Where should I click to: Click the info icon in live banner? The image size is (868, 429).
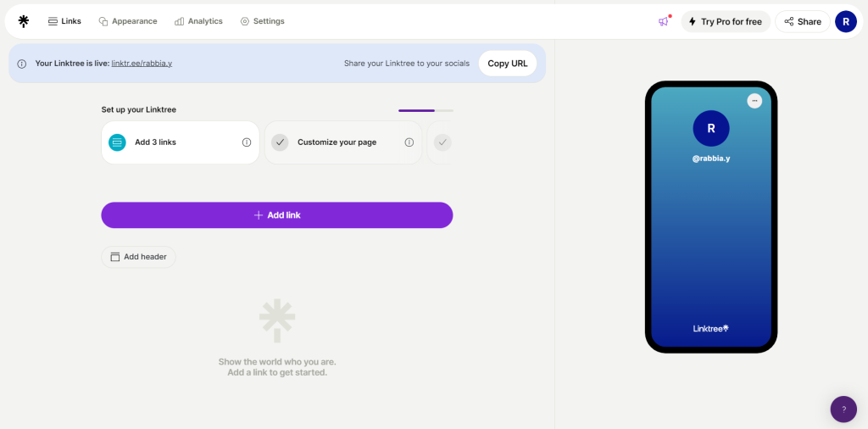[x=21, y=64]
